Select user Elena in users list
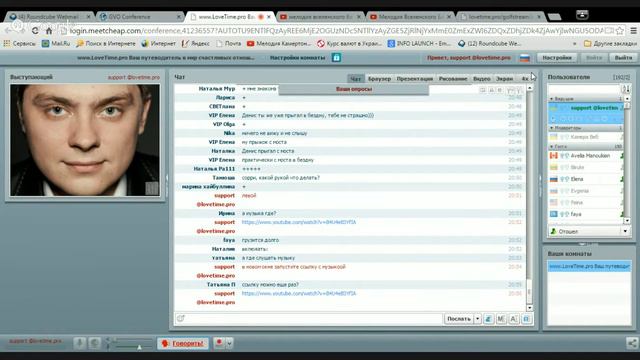 point(585,179)
